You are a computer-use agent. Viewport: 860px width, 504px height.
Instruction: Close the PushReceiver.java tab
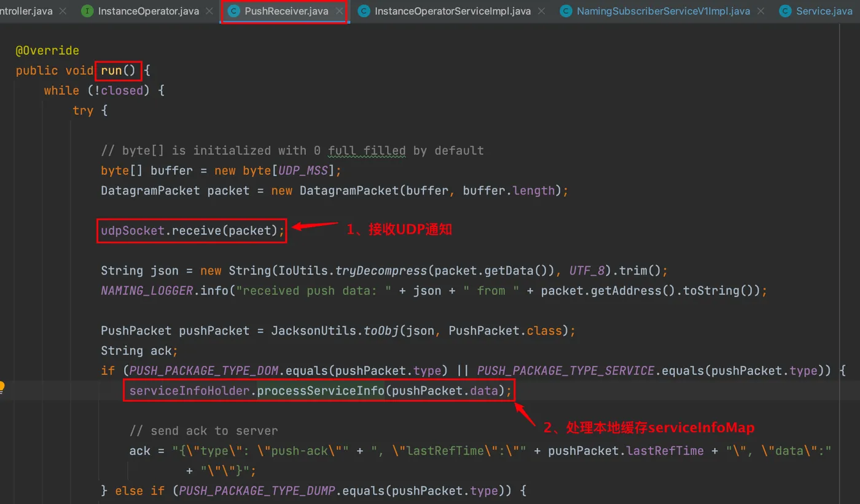(x=340, y=11)
